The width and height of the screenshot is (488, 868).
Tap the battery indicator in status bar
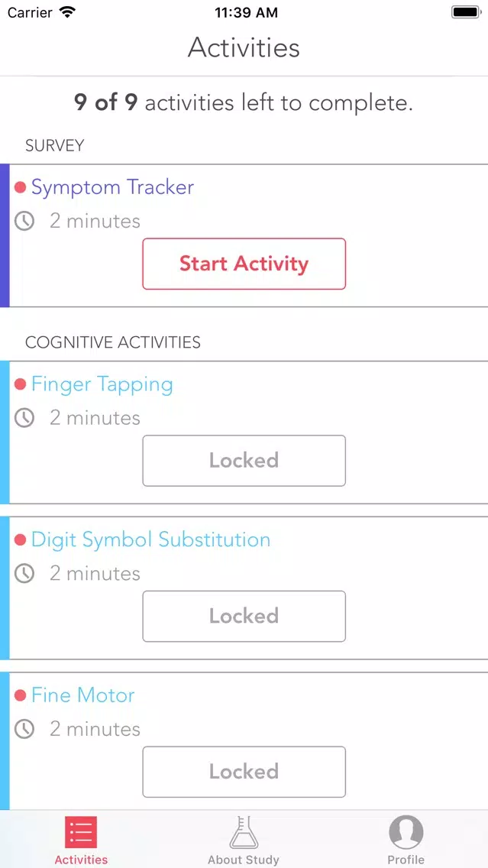[x=467, y=12]
